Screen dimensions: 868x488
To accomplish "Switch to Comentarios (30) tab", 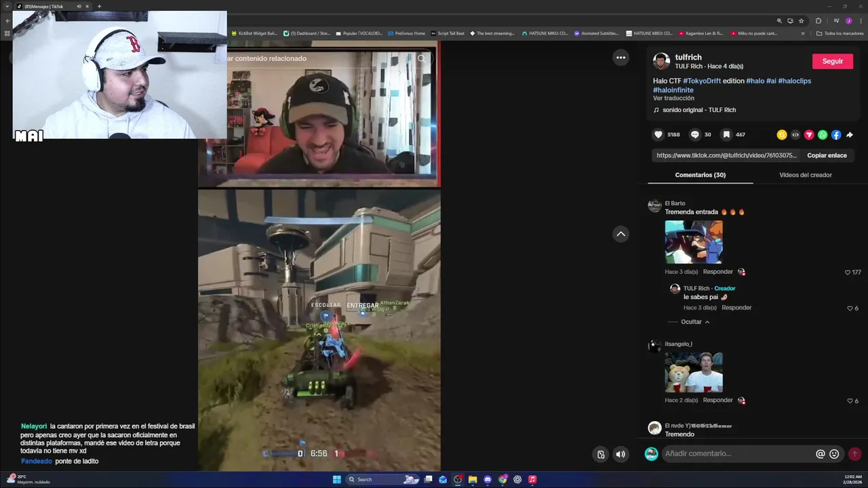I will tap(701, 175).
